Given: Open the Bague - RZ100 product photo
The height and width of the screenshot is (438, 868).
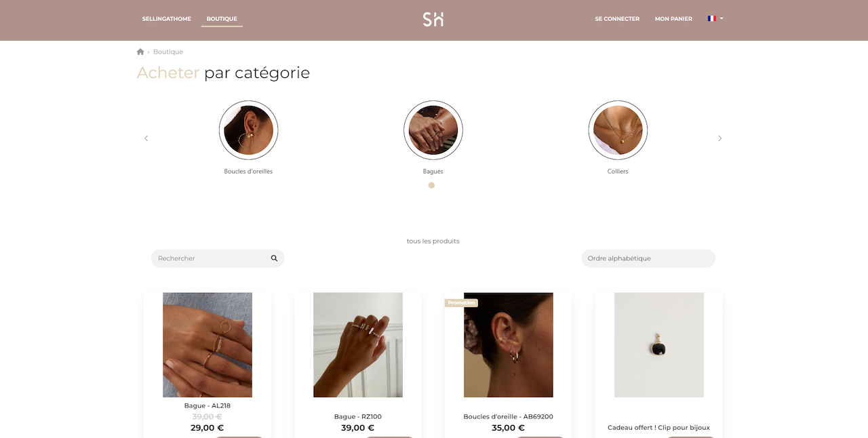Looking at the screenshot, I should click(x=358, y=345).
